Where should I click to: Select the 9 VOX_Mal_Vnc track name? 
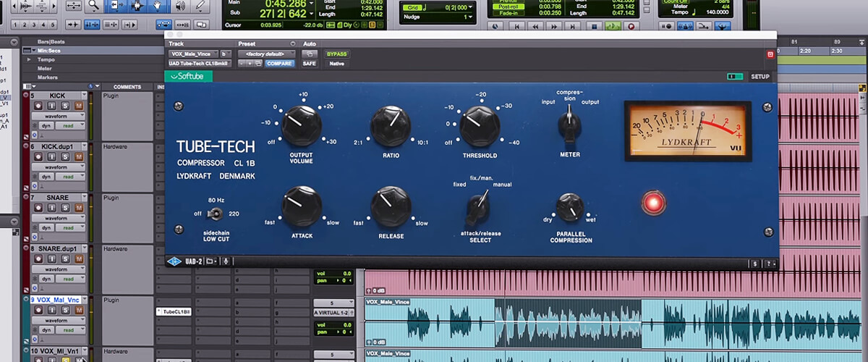(x=55, y=300)
